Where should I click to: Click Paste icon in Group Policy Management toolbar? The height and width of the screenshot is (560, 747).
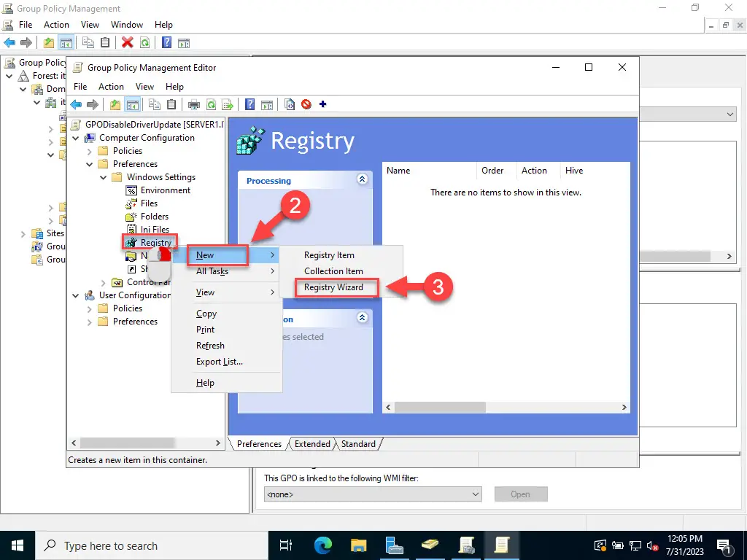tap(105, 42)
